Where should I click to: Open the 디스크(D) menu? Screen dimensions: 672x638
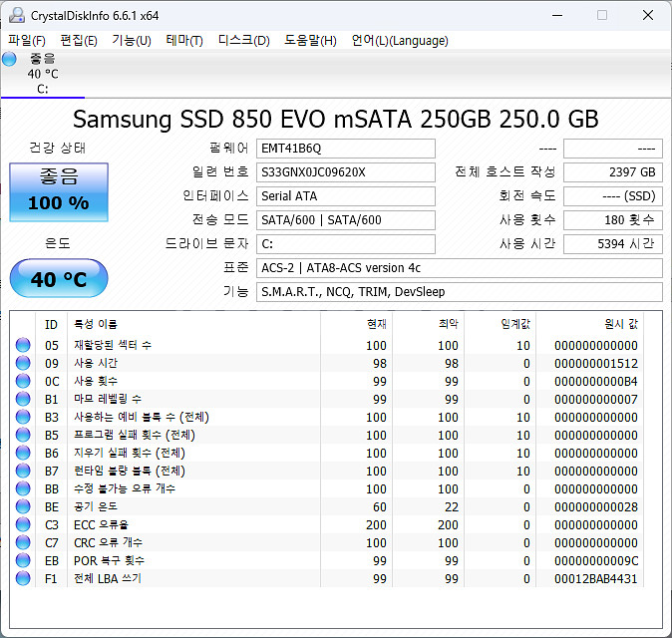(244, 41)
